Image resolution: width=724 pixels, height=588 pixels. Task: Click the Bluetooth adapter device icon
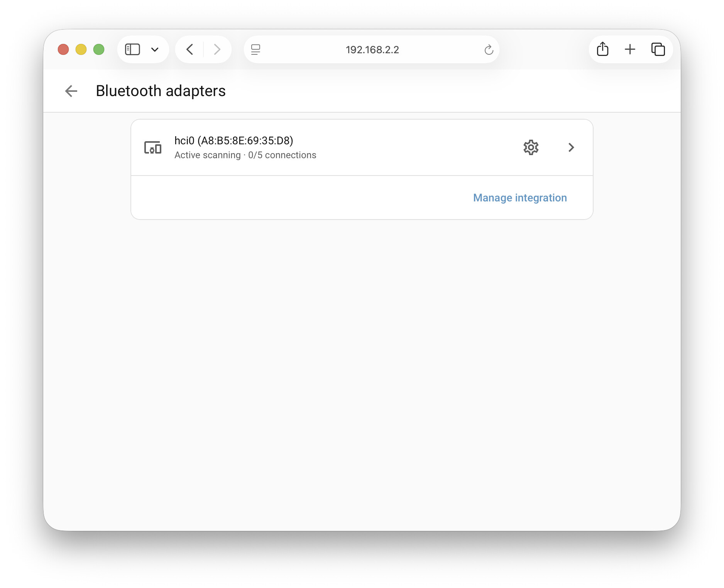coord(153,147)
